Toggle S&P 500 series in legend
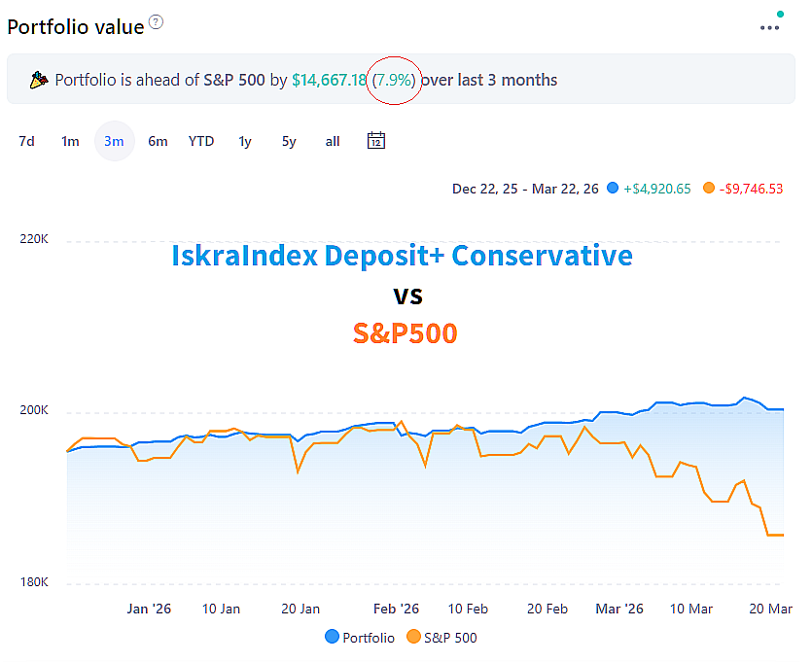The width and height of the screenshot is (812, 662). pyautogui.click(x=441, y=638)
